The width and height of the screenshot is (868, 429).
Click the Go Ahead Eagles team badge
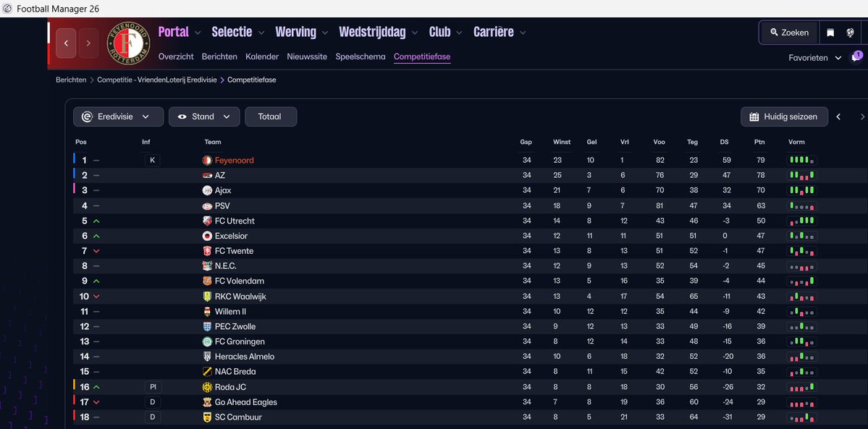pos(207,402)
